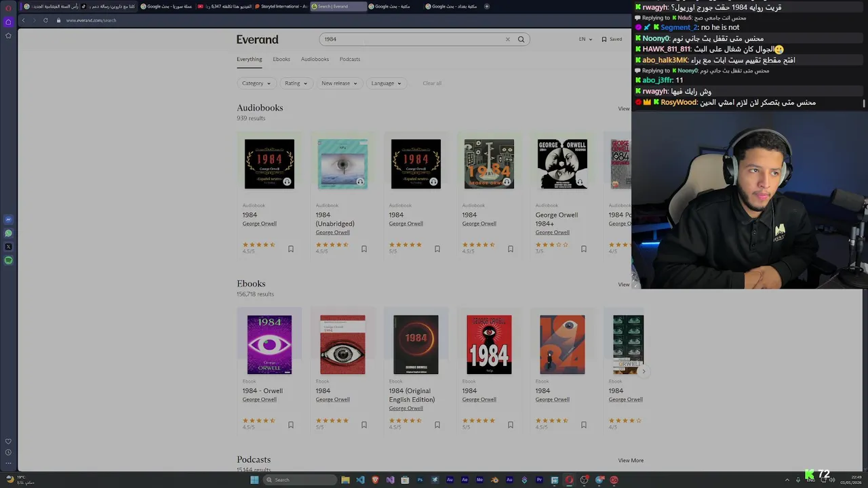Viewport: 868px width, 488px height.
Task: Click the Clear all filters link
Action: (x=432, y=83)
